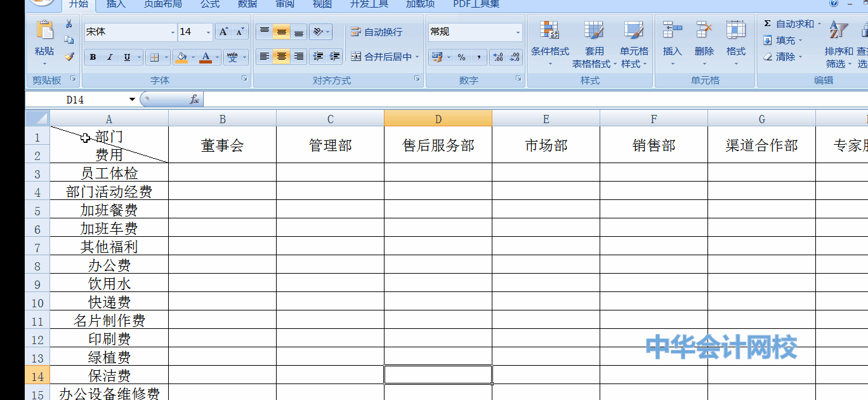Viewport: 868px width, 400px height.
Task: Switch to 数据 ribbon tab
Action: pyautogui.click(x=247, y=4)
